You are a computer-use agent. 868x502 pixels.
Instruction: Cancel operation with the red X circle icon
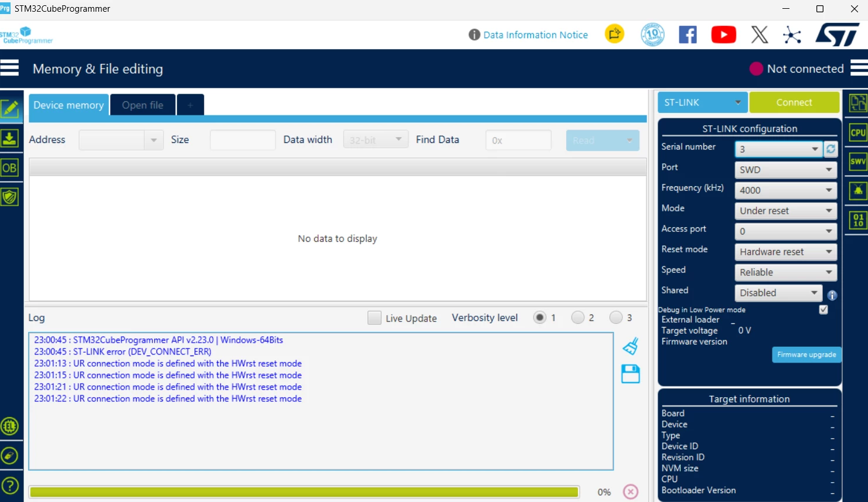(631, 491)
